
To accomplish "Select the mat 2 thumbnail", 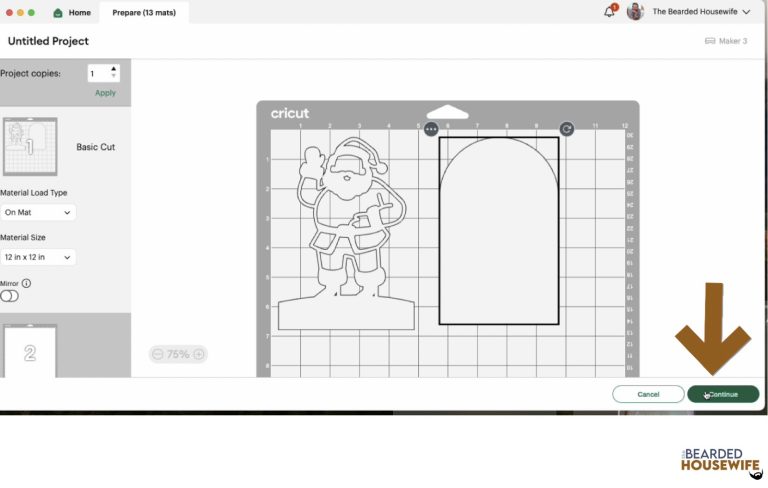I will [30, 351].
